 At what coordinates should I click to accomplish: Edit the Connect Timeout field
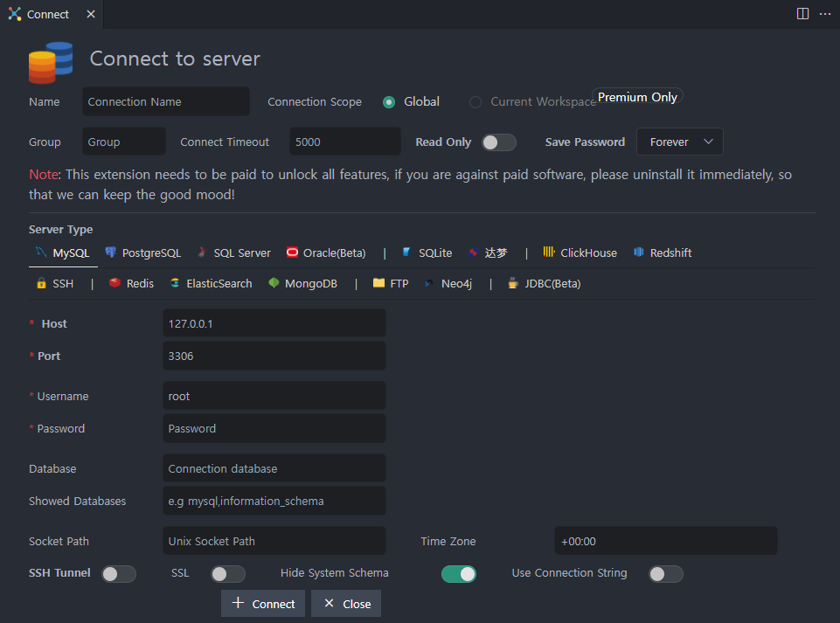point(345,142)
